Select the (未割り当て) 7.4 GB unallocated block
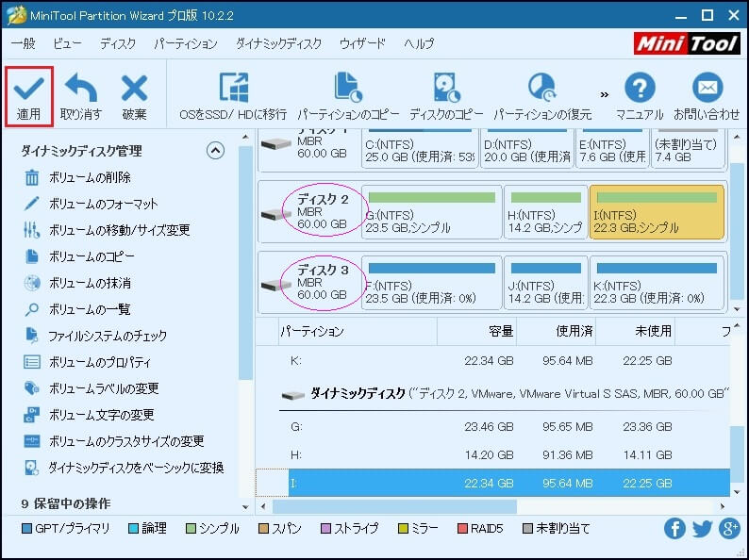 (x=688, y=147)
